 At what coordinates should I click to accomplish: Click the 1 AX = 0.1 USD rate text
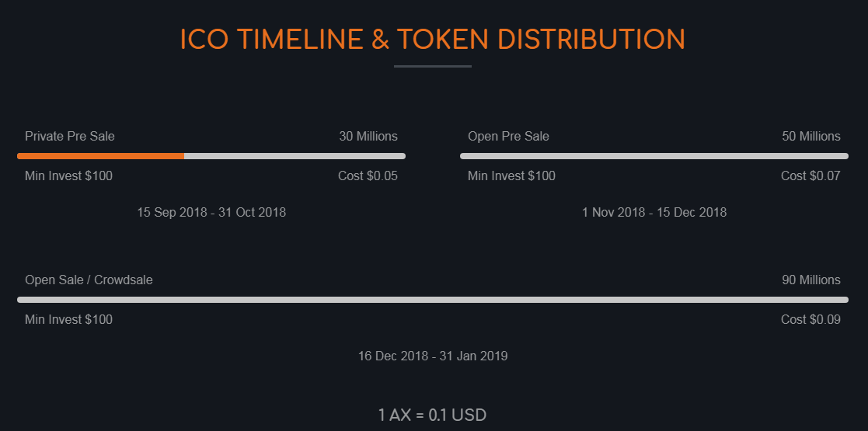pos(433,415)
